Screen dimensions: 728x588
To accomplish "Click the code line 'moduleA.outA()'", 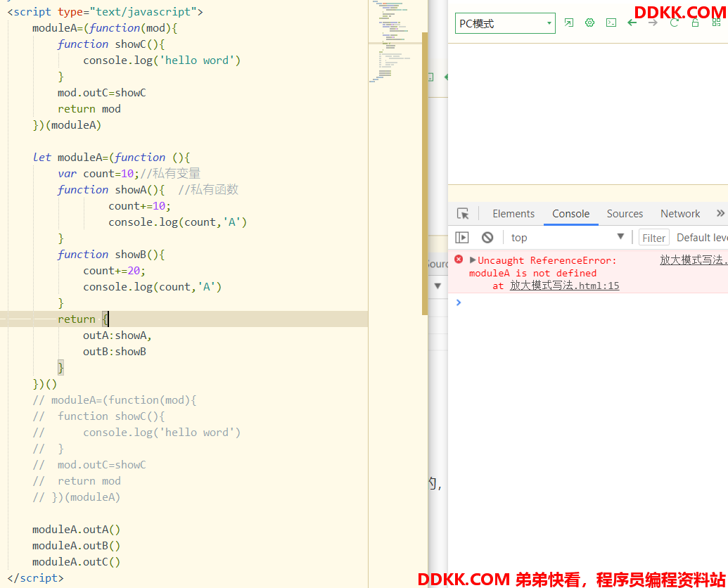I will click(76, 530).
